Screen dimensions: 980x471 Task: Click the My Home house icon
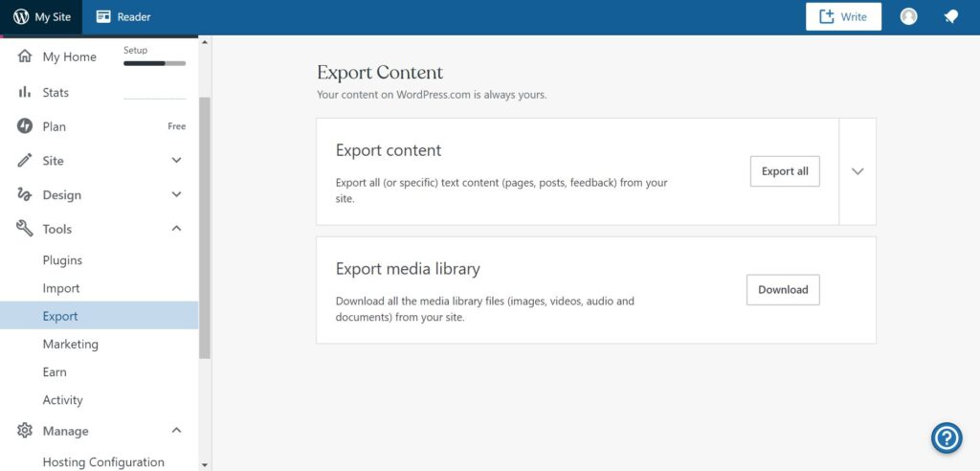pos(24,56)
